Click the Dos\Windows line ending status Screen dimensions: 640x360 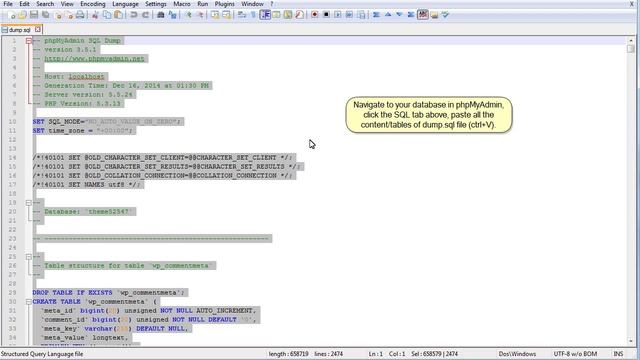517,354
